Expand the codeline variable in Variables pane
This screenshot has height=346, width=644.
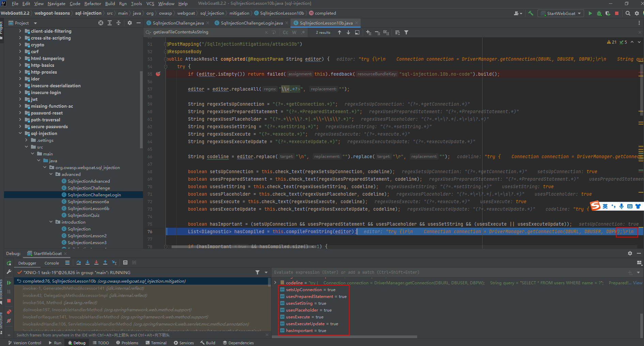[x=275, y=283]
